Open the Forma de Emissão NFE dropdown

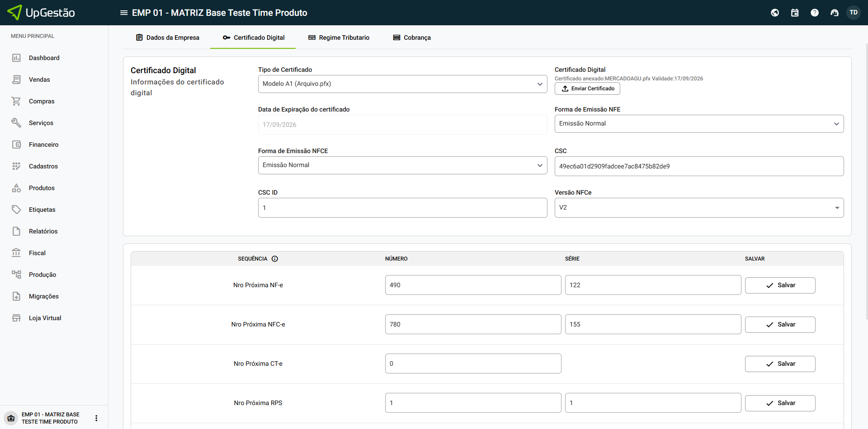point(699,124)
